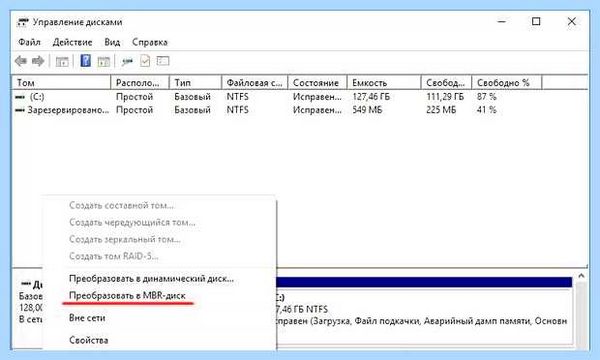Click the last toolbar settings view icon

(x=163, y=61)
